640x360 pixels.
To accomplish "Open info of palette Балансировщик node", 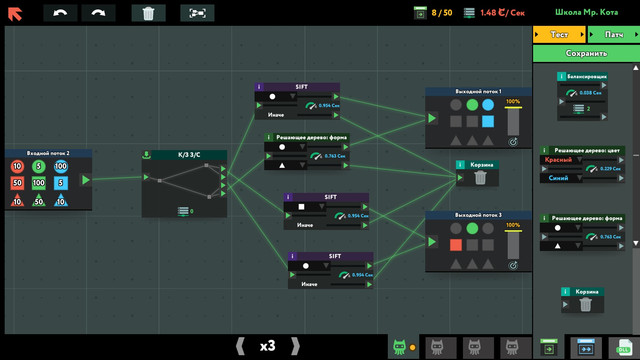I will pos(561,76).
